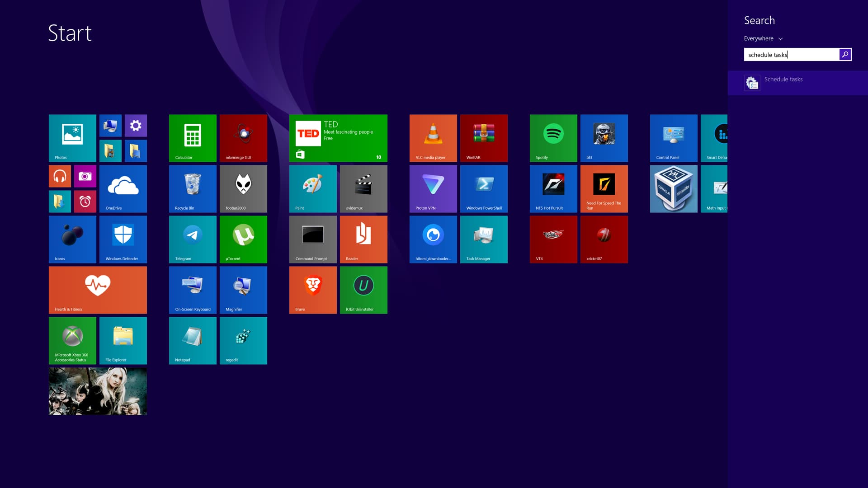Launch the WinRAR tile
Image resolution: width=868 pixels, height=488 pixels.
484,138
